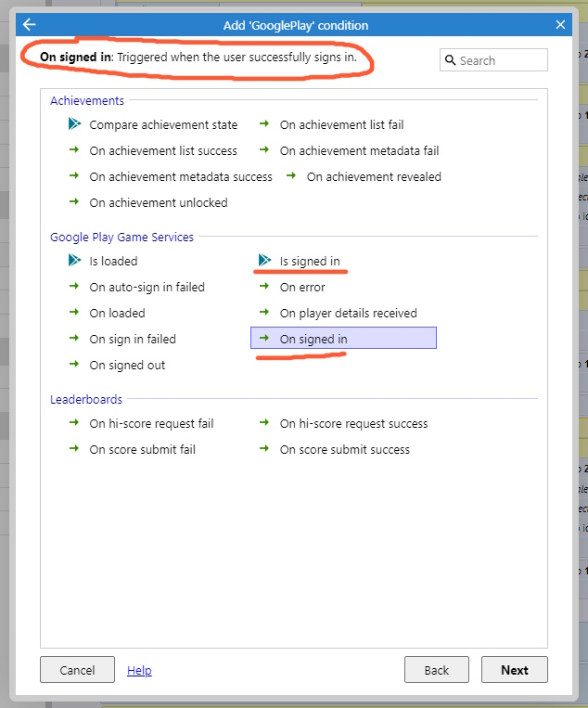Viewport: 588px width, 708px height.
Task: Select On score submit fail
Action: point(142,450)
